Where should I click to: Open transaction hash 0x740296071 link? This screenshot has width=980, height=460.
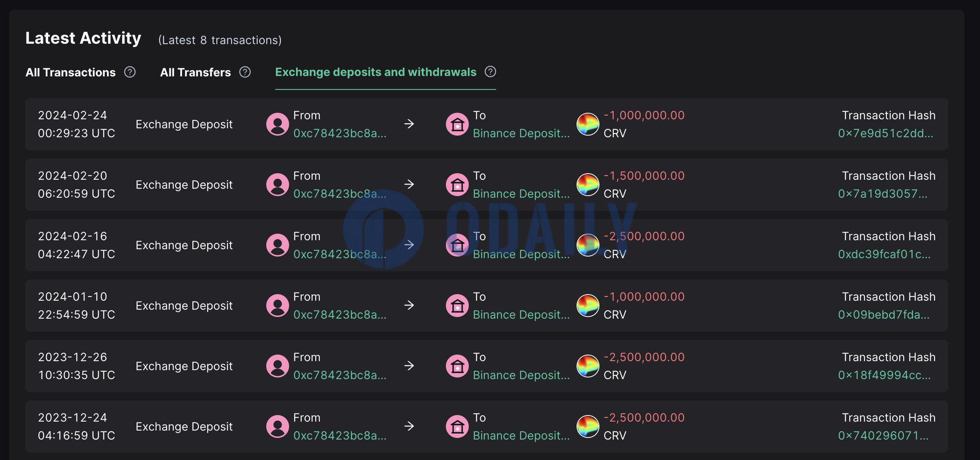pyautogui.click(x=884, y=435)
